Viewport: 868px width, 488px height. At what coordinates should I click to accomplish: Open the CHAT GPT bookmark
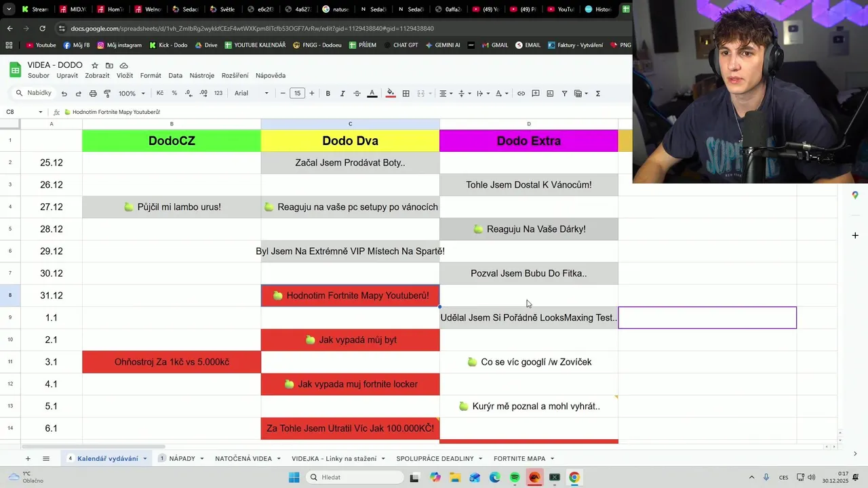[402, 45]
